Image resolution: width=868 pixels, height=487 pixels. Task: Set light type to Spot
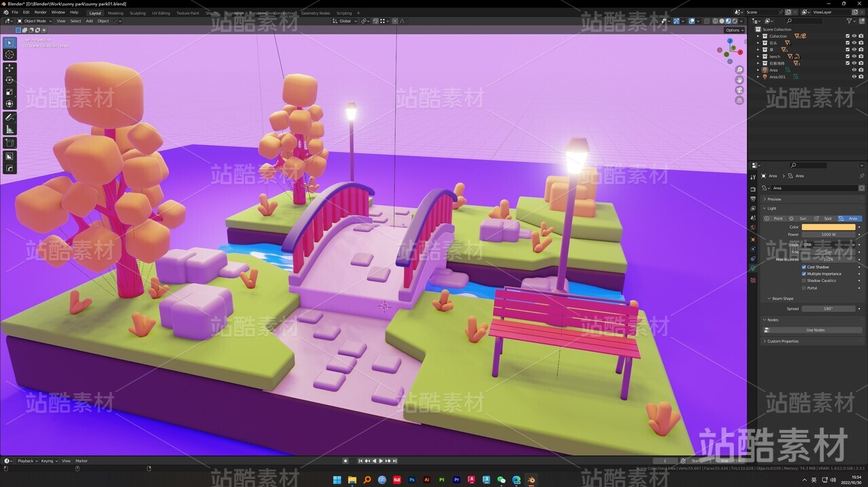tap(825, 218)
